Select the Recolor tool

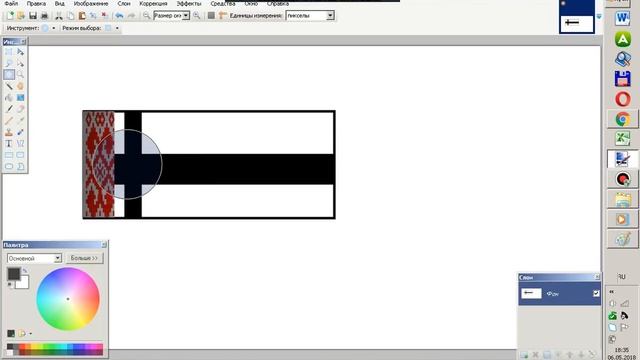point(20,132)
